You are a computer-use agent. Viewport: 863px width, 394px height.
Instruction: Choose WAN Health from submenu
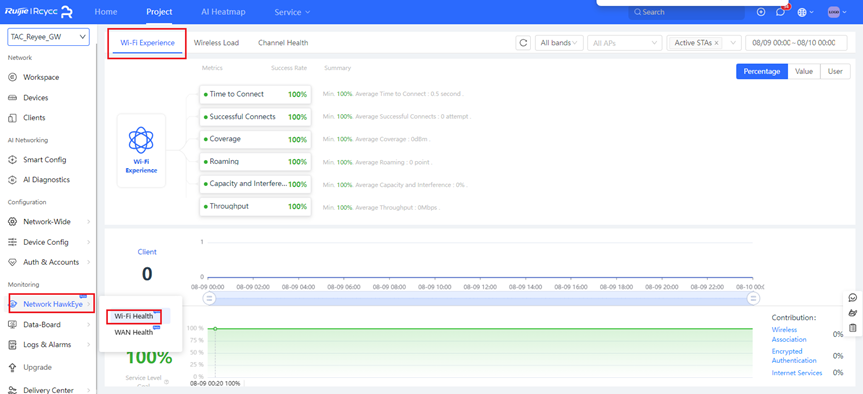pyautogui.click(x=133, y=332)
